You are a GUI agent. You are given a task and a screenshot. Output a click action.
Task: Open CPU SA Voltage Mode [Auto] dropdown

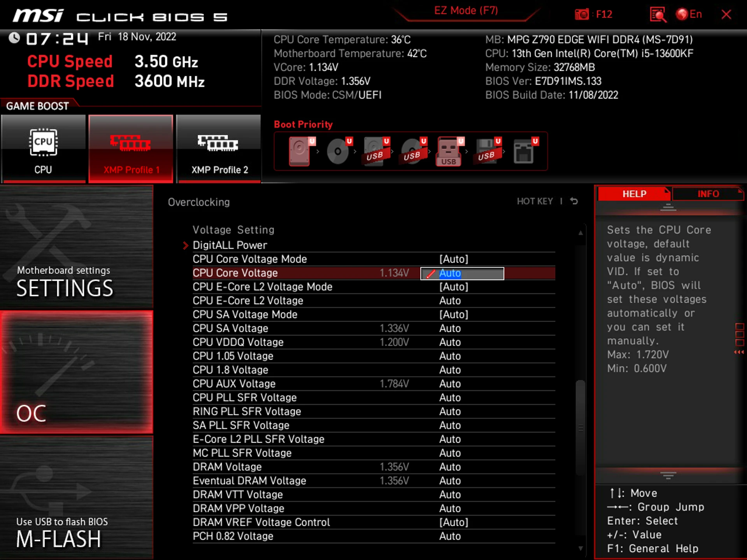454,315
